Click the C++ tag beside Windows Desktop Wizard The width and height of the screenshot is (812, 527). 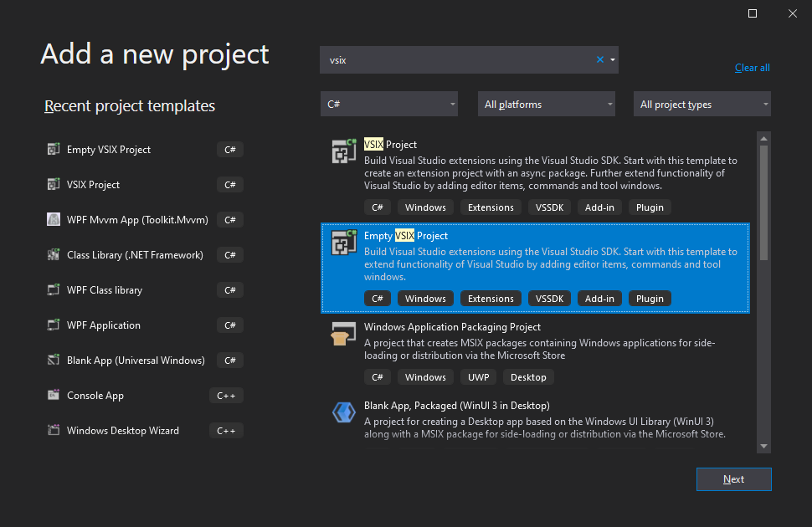226,431
